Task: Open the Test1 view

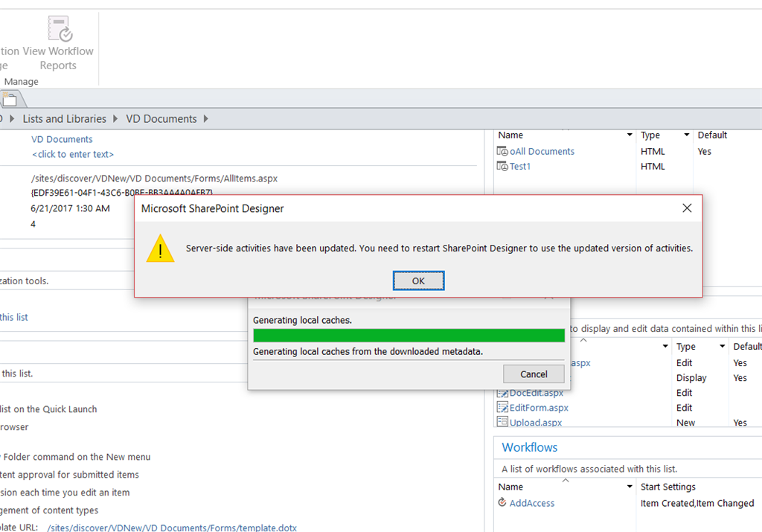Action: 520,167
